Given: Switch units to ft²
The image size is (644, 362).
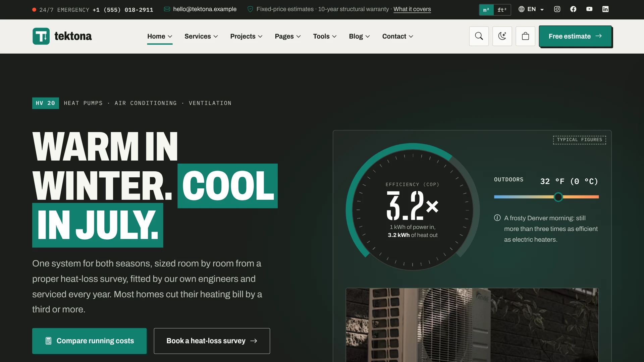Looking at the screenshot, I should [x=502, y=10].
